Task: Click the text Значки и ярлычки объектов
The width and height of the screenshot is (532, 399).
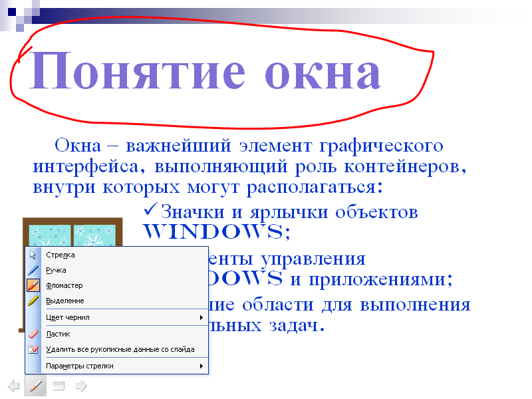Action: [x=289, y=212]
